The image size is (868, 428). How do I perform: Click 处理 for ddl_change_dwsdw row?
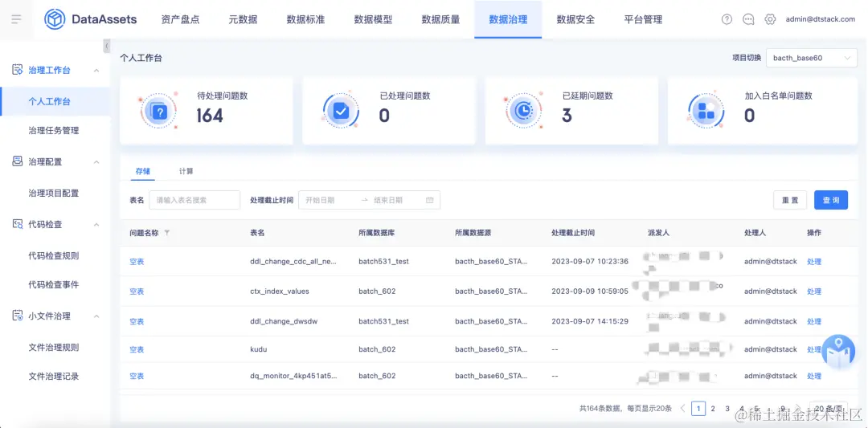[x=813, y=321]
